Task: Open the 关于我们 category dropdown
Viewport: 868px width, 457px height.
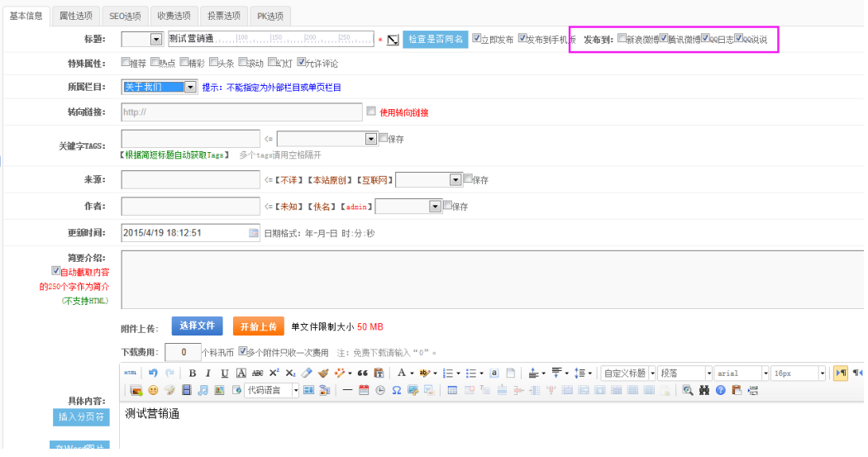Action: coord(190,87)
